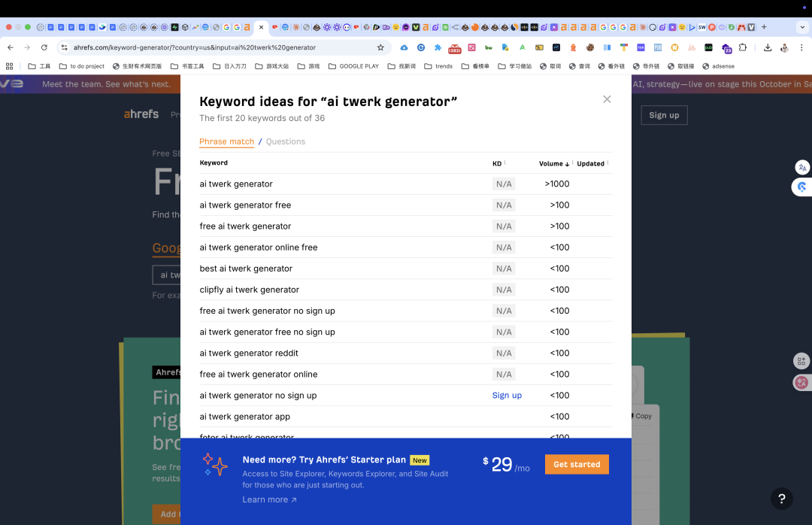Sort by the Volume column header
Viewport: 812px width, 525px height.
tap(554, 164)
